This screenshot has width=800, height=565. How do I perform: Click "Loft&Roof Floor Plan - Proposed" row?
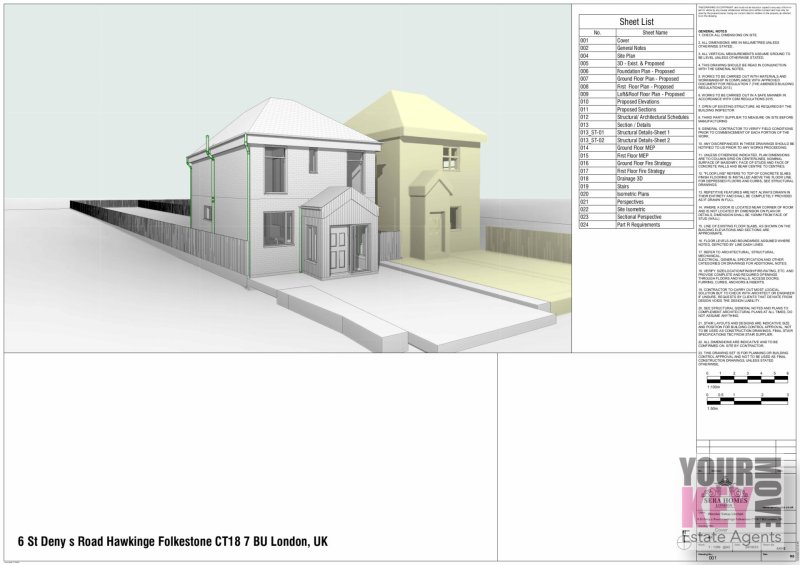pyautogui.click(x=636, y=94)
